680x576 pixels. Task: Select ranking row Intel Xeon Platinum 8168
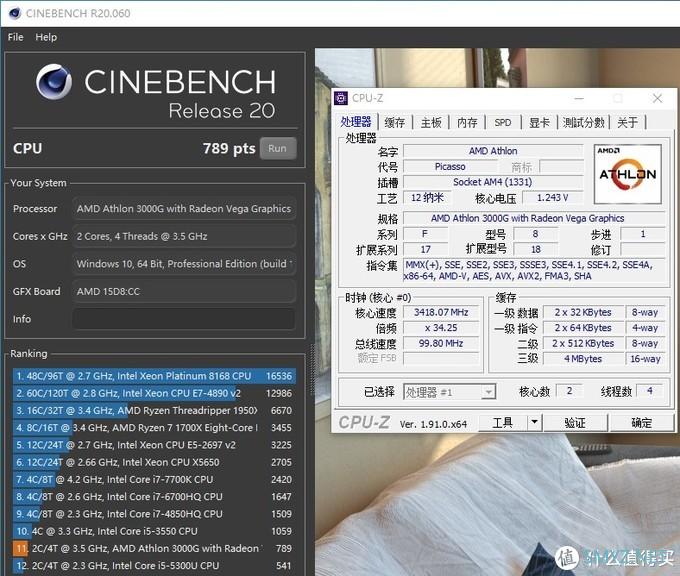tap(154, 376)
